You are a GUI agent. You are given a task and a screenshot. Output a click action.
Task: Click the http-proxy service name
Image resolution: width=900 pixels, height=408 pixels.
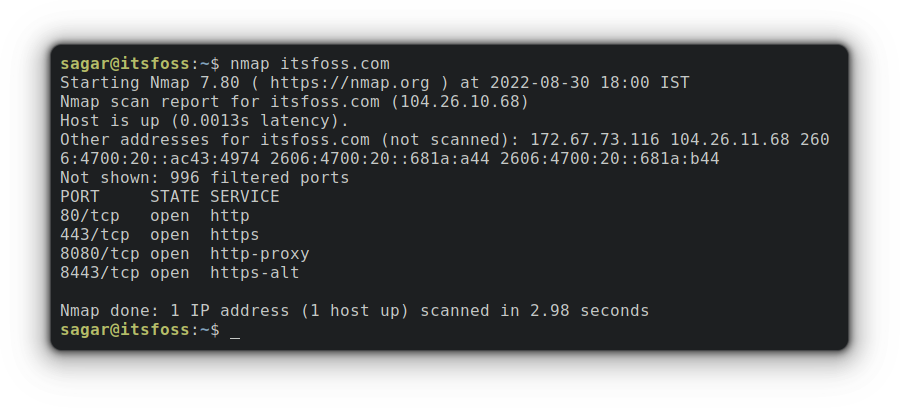(x=259, y=253)
